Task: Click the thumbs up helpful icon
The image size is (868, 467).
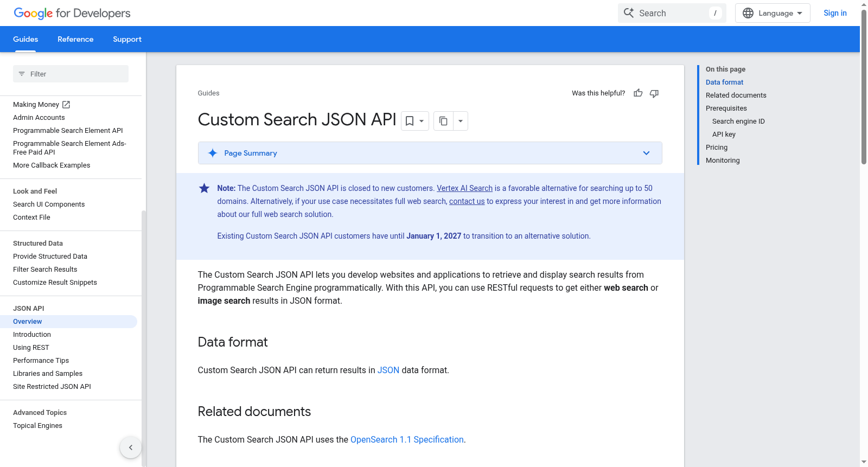Action: click(x=638, y=93)
